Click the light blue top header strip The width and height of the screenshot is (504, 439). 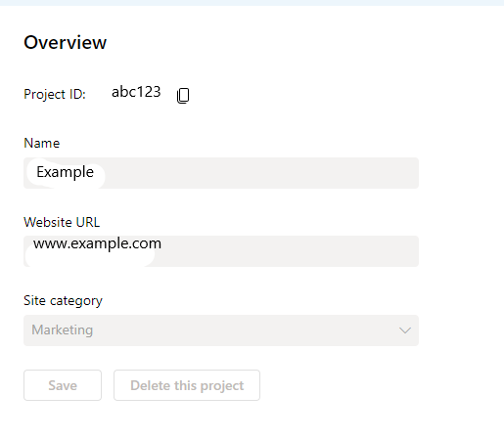tap(252, 3)
